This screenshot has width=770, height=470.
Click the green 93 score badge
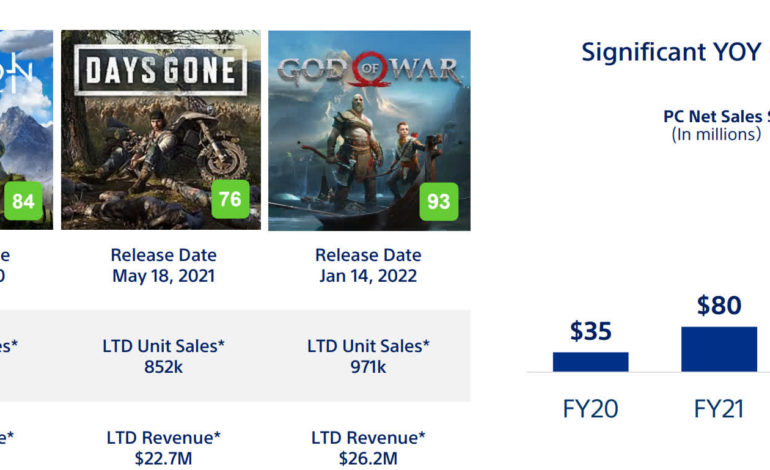438,201
